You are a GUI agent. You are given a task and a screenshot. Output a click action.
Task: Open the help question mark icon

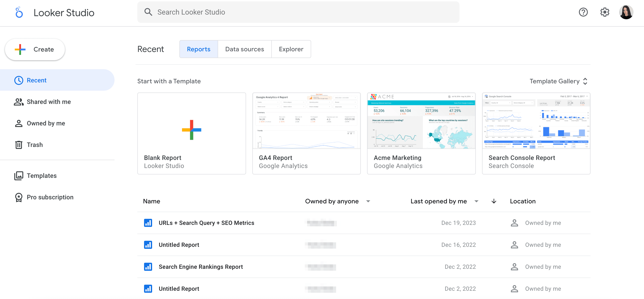pos(583,12)
